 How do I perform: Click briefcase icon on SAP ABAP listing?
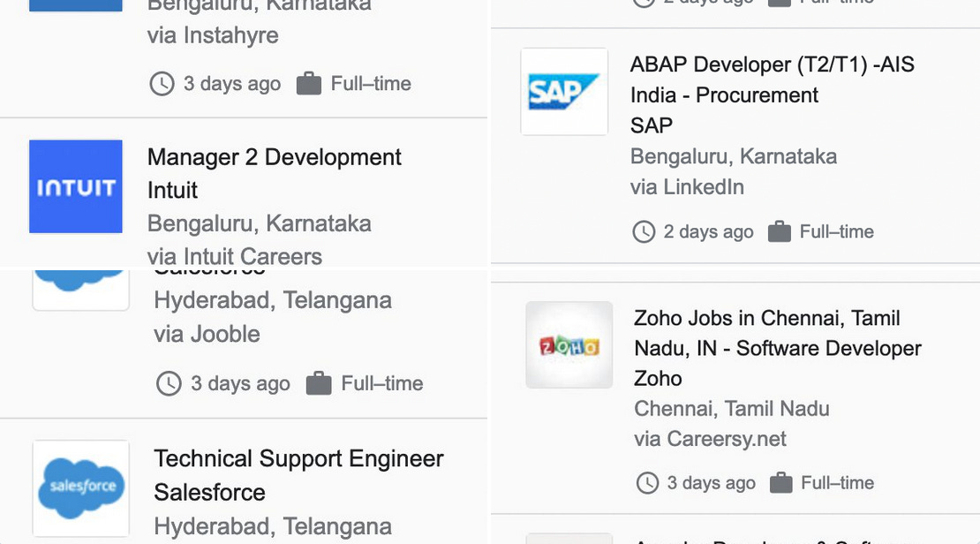tap(780, 231)
